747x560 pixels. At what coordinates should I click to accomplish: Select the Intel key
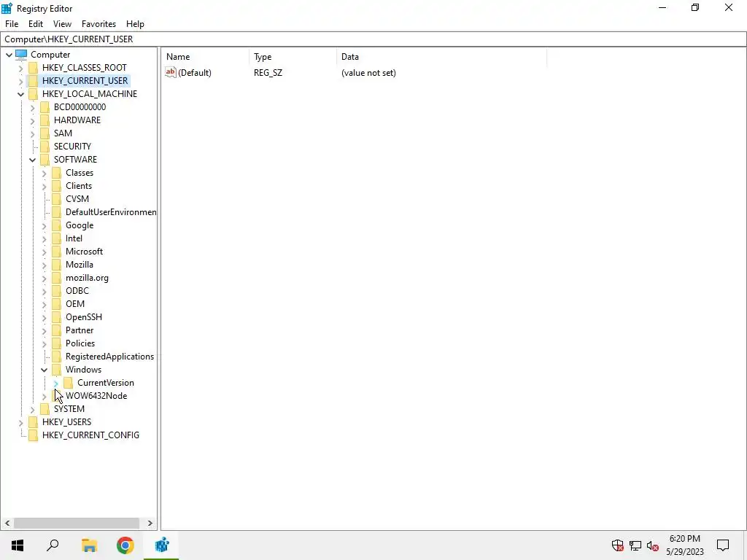tap(74, 238)
